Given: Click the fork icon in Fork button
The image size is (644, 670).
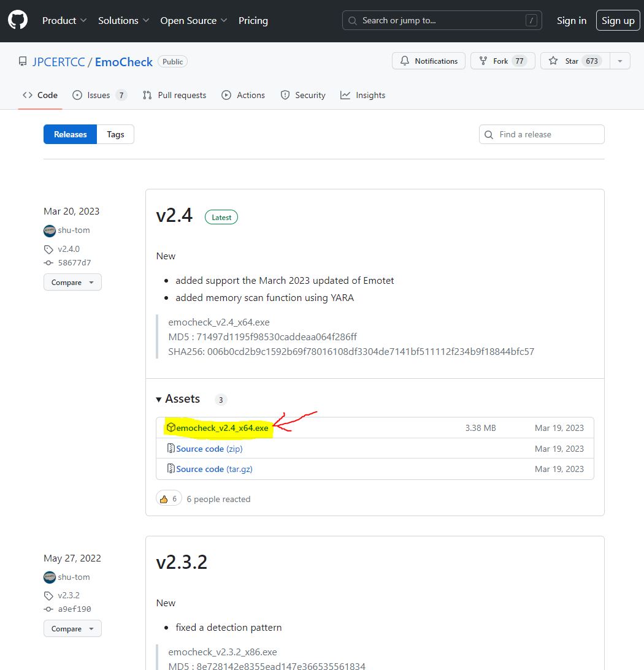Looking at the screenshot, I should point(483,61).
